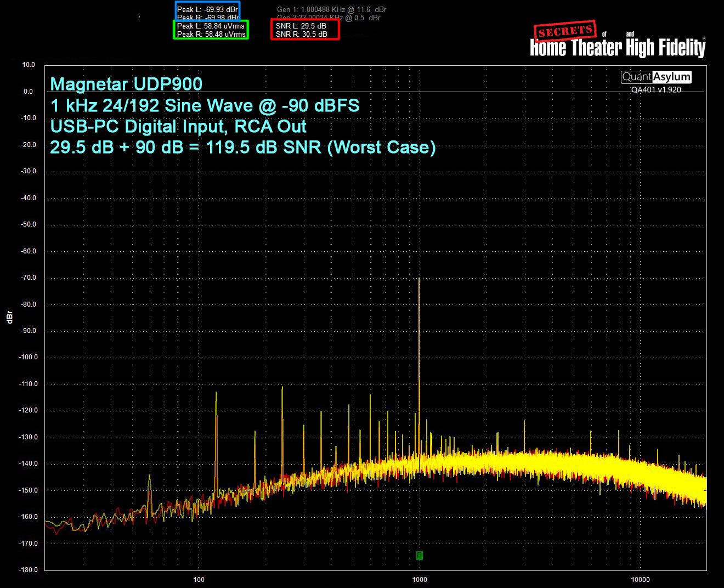Click the QA401 v1.920 version label

pyautogui.click(x=656, y=89)
